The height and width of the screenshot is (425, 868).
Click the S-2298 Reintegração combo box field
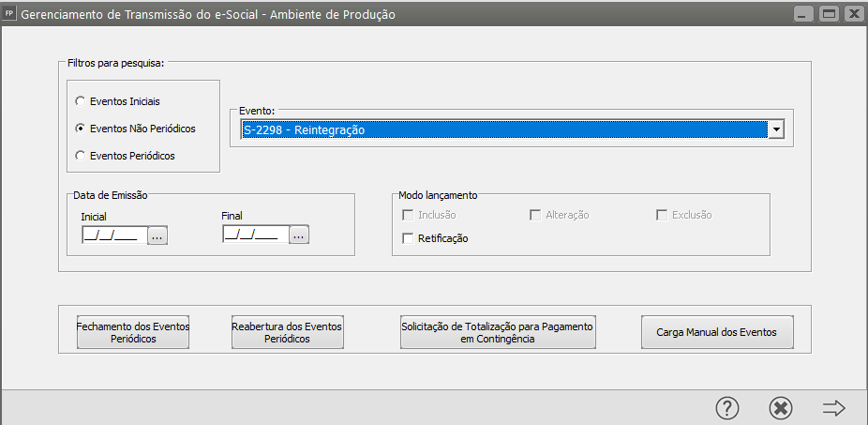tap(502, 129)
